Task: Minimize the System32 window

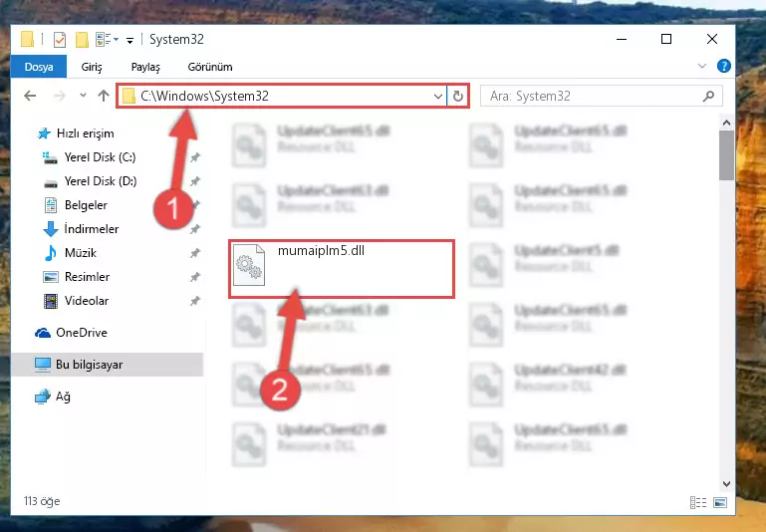Action: click(x=622, y=39)
